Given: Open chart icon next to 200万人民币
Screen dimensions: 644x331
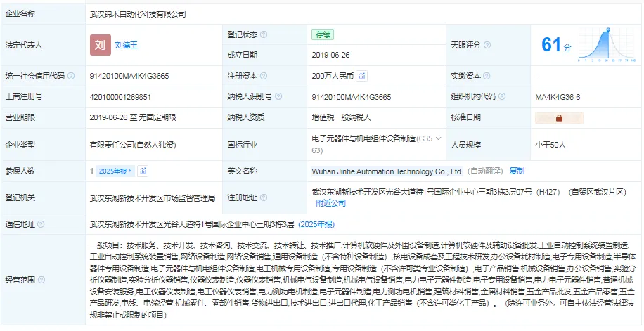Looking at the screenshot, I should pyautogui.click(x=362, y=76).
